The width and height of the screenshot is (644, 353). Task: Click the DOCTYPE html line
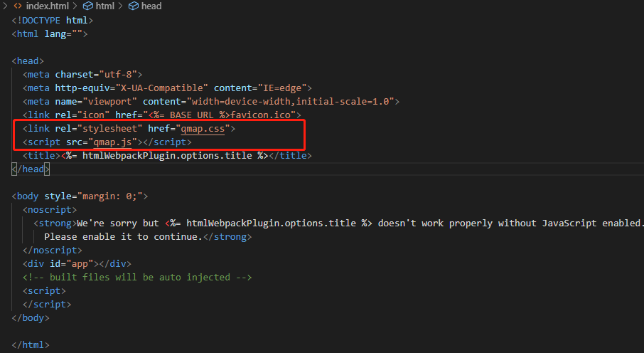(x=53, y=21)
